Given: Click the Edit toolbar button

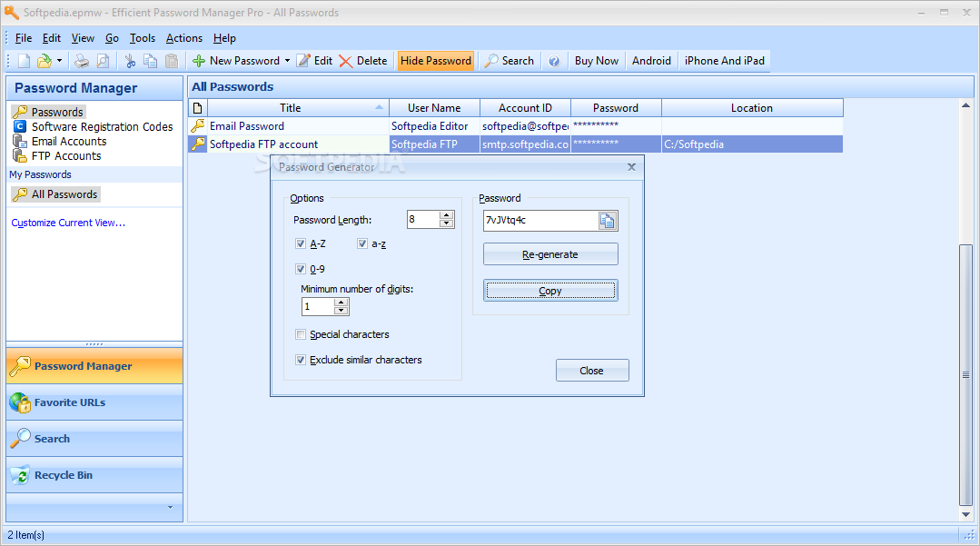Looking at the screenshot, I should tap(314, 61).
